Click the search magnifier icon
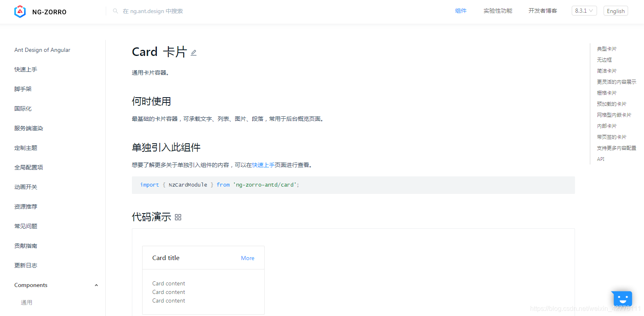644x316 pixels. (116, 11)
